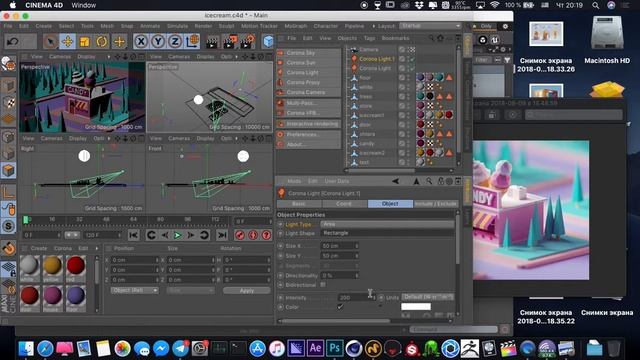Toggle visibility dots of Camera object
The width and height of the screenshot is (640, 360).
[x=409, y=49]
